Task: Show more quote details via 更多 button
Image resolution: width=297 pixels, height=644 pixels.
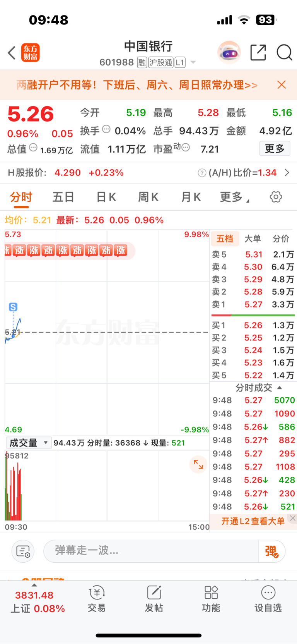Action: (x=275, y=149)
